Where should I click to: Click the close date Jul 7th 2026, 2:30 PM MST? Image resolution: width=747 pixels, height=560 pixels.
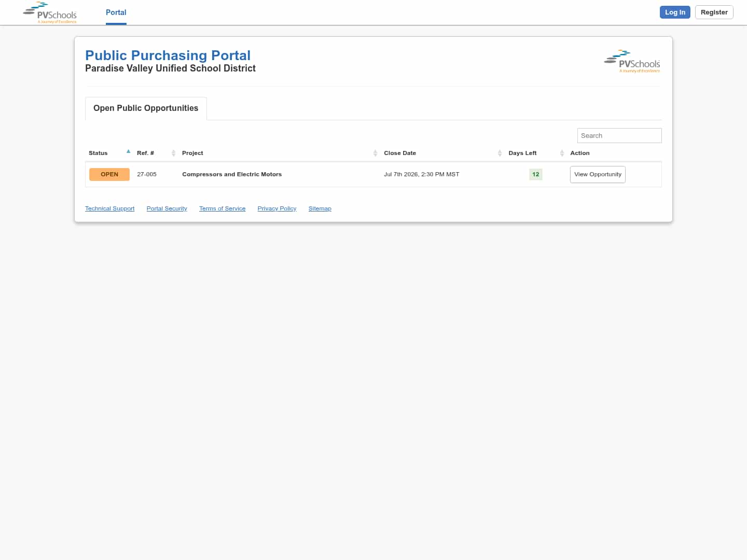(x=421, y=174)
